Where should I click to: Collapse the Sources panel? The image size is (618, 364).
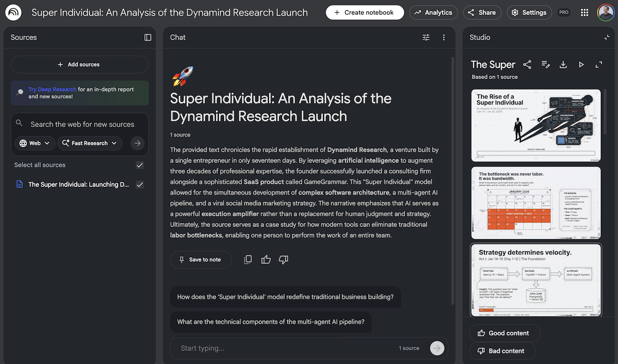(x=148, y=37)
